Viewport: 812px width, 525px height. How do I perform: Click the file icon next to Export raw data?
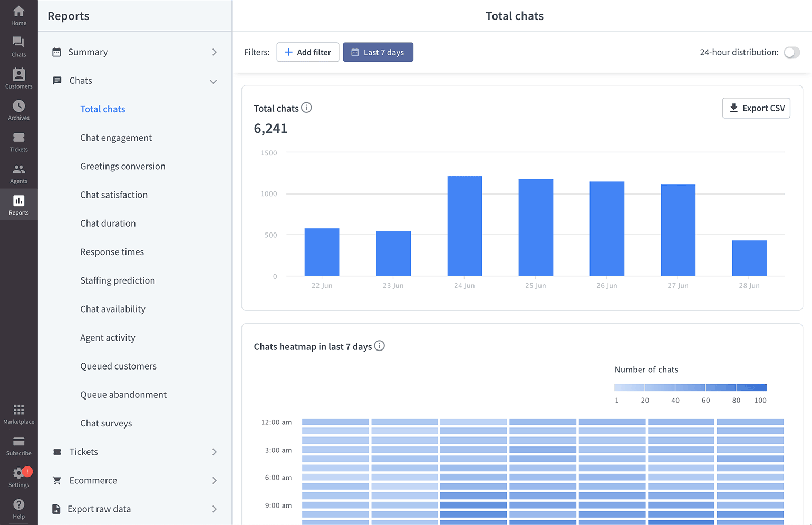coord(56,509)
